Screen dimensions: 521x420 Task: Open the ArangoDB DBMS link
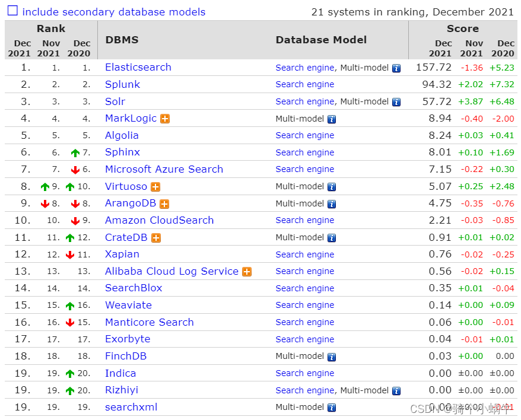click(x=131, y=203)
